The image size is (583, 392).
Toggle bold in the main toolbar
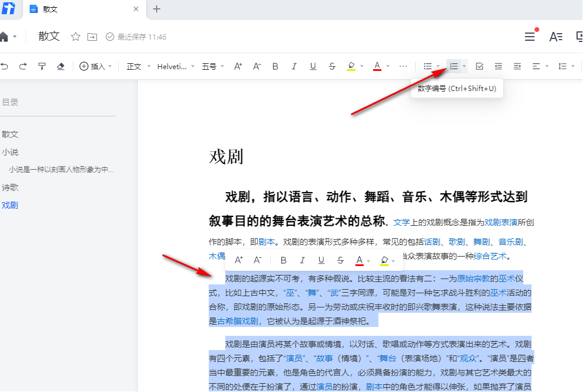pos(276,66)
